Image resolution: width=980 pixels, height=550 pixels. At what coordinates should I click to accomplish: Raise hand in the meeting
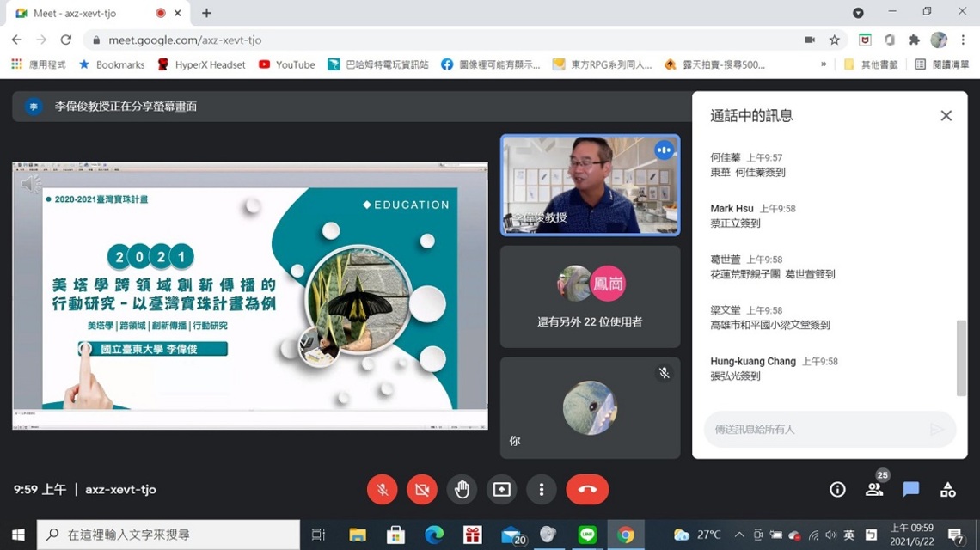tap(462, 489)
